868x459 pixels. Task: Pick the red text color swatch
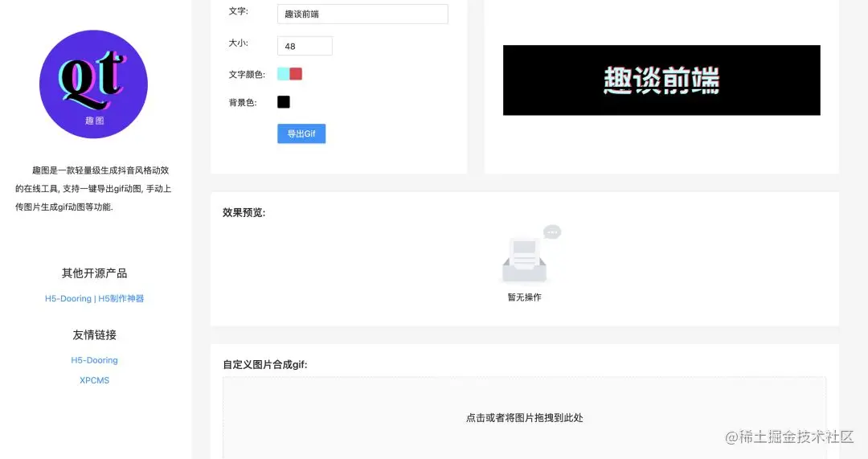tap(296, 74)
